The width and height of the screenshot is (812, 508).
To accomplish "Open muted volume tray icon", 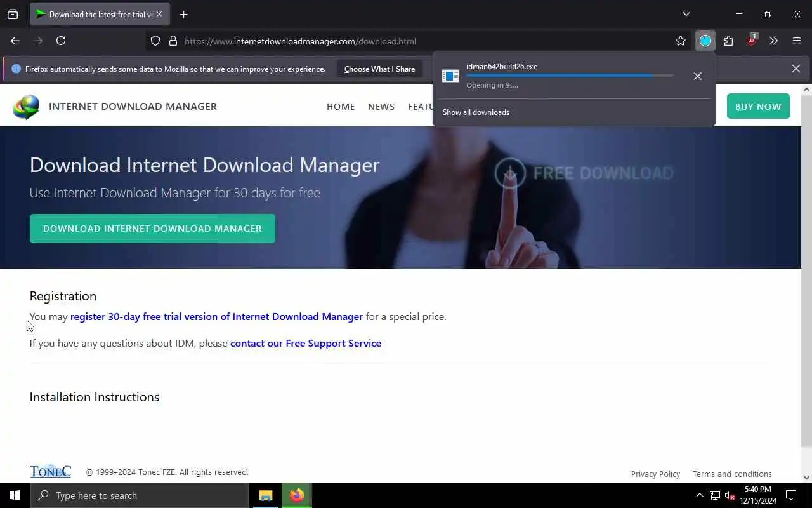I will click(x=730, y=495).
